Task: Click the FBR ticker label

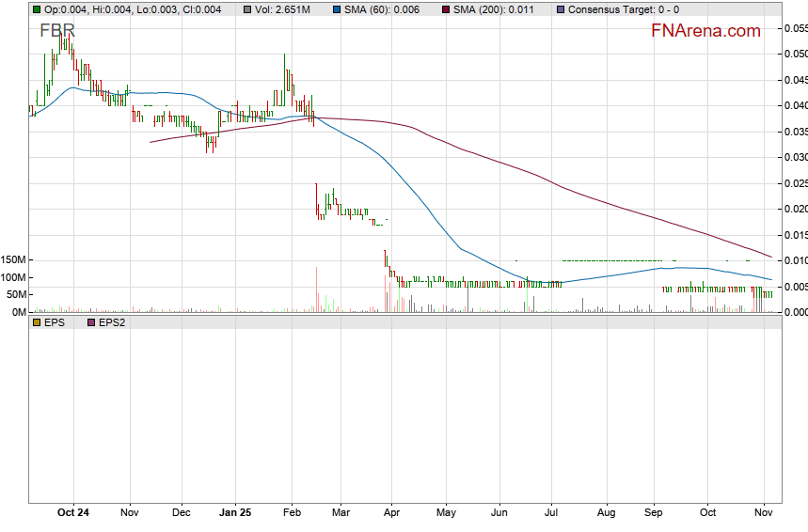Action: 56,31
